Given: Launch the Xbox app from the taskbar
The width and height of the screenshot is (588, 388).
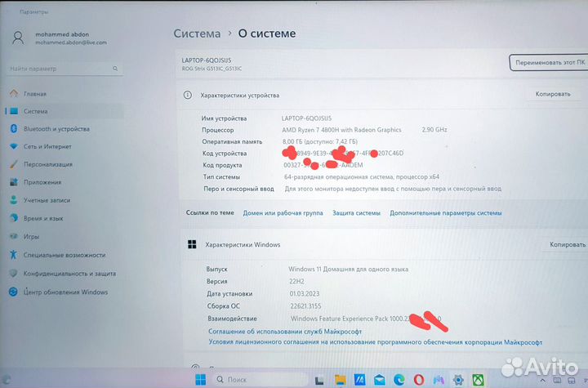Looking at the screenshot, I should (478, 380).
